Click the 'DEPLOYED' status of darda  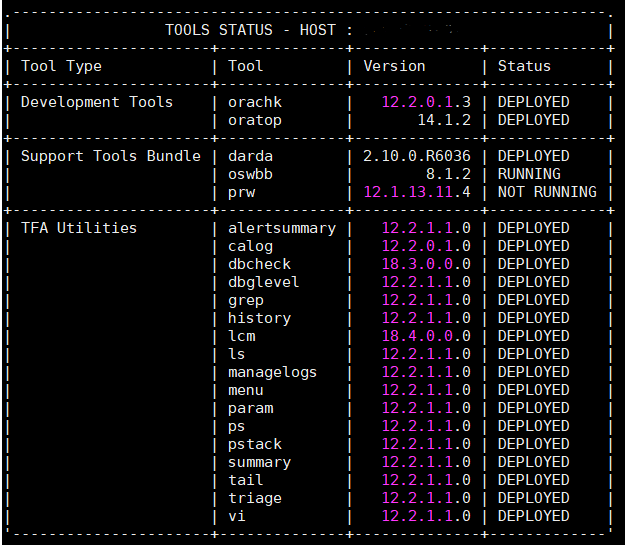tap(533, 156)
